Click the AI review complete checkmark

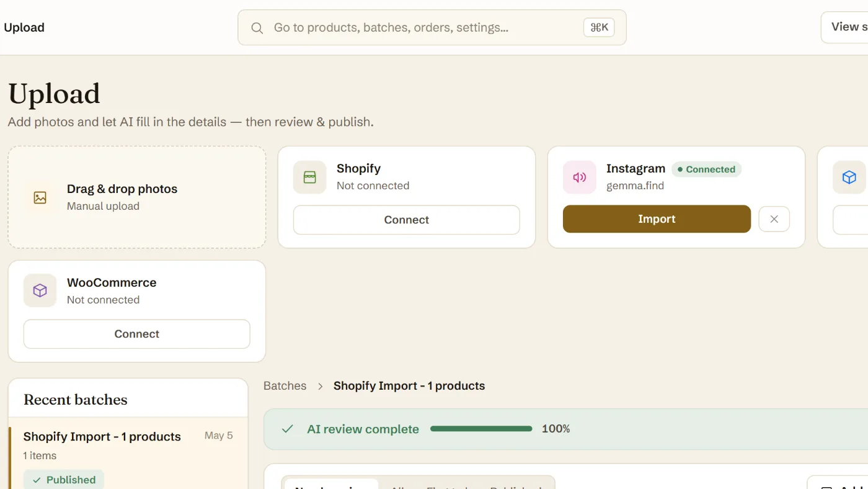point(287,429)
